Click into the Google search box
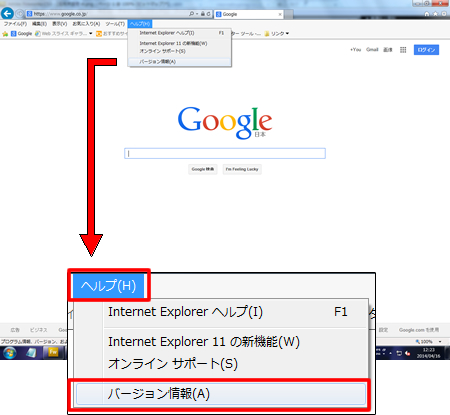This screenshot has width=450, height=415. pos(225,153)
